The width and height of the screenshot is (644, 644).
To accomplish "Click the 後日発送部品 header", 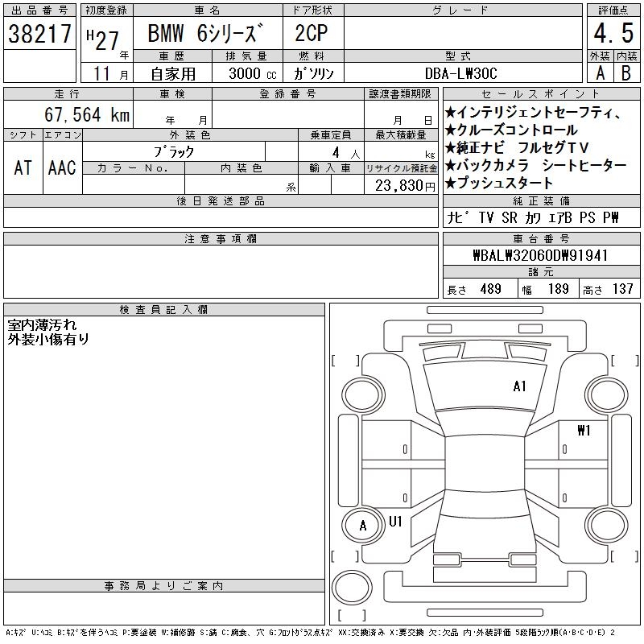I will pos(221,201).
